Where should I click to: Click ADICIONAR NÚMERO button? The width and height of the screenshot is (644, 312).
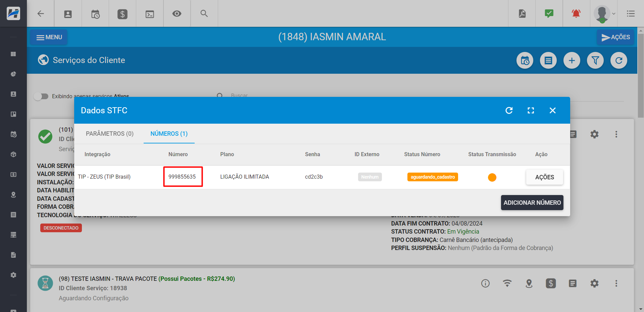532,203
